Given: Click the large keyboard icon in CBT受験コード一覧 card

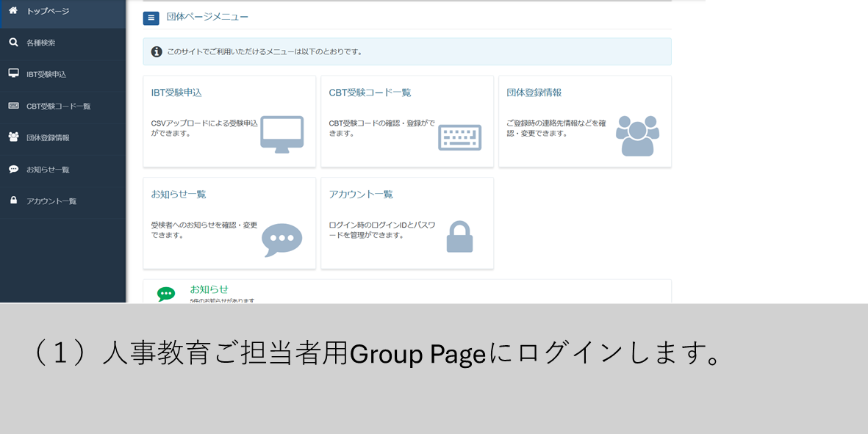Looking at the screenshot, I should click(459, 137).
